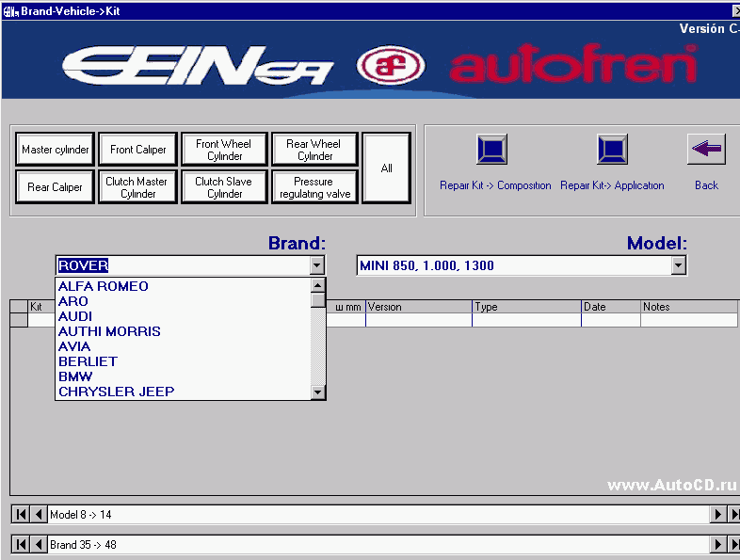This screenshot has height=560, width=740.
Task: Click the Repair Kit -> Composition icon
Action: coord(491,150)
